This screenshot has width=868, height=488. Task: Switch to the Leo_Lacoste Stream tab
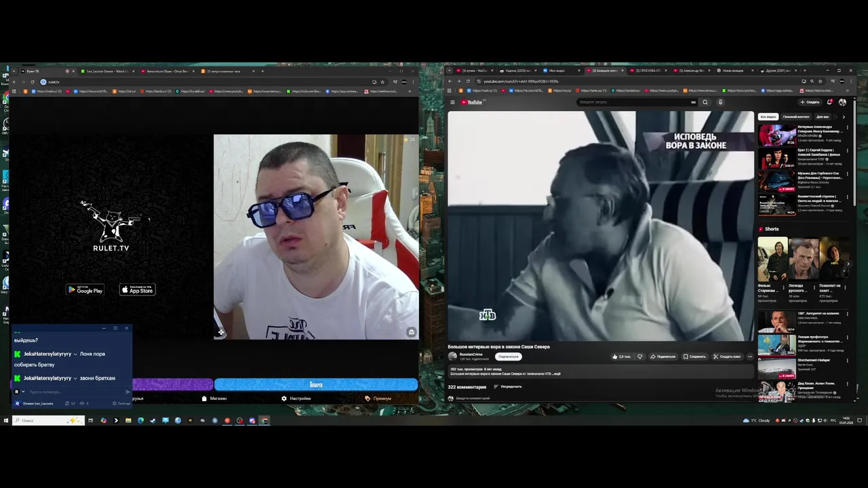[x=107, y=71]
